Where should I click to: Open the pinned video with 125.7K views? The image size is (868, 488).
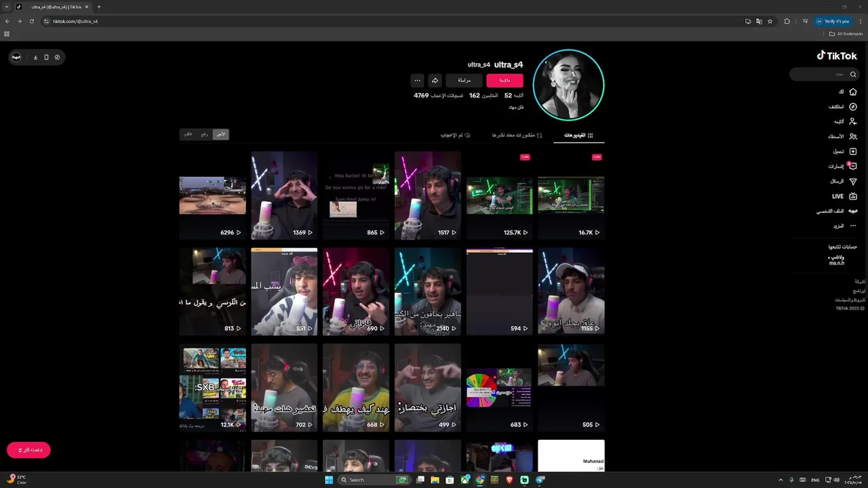tap(499, 195)
